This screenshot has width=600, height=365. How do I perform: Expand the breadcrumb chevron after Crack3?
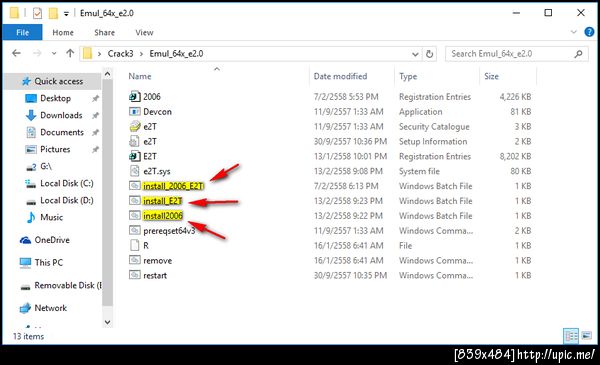141,54
